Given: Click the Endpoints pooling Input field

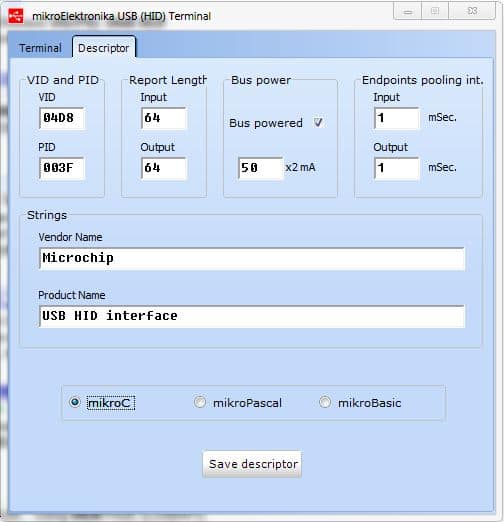Looking at the screenshot, I should pyautogui.click(x=397, y=118).
